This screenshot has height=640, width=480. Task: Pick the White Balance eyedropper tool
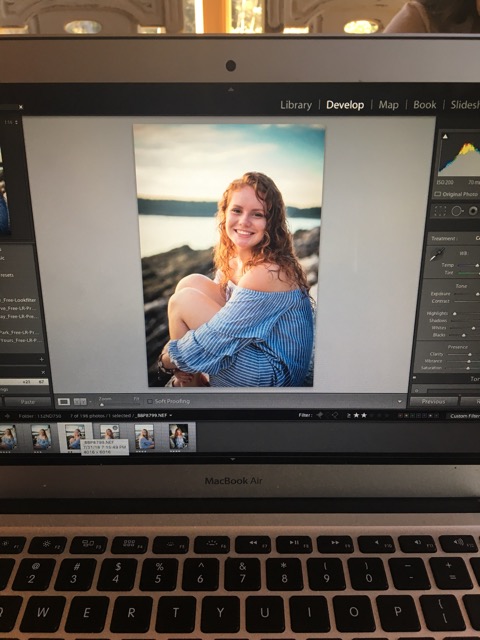tap(438, 254)
